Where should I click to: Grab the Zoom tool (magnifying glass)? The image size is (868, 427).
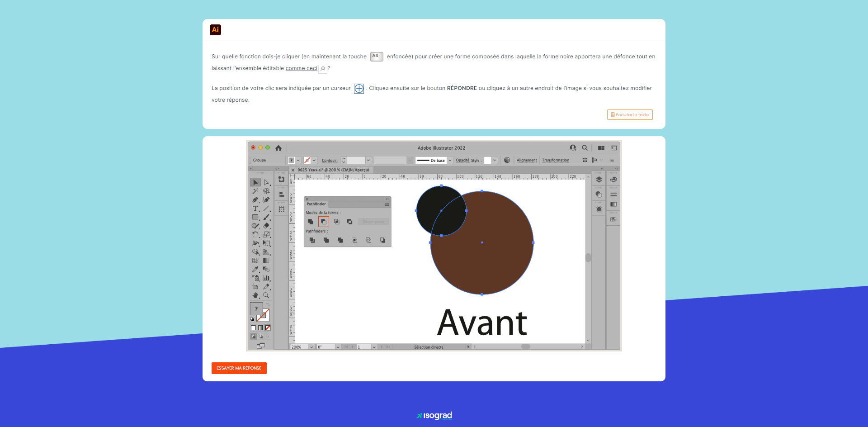click(266, 295)
